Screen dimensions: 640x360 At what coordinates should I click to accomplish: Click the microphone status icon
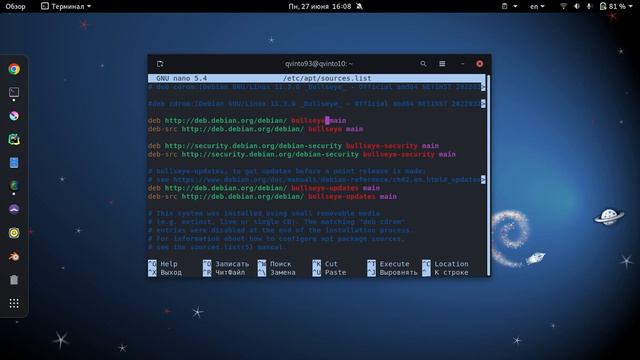coord(589,6)
